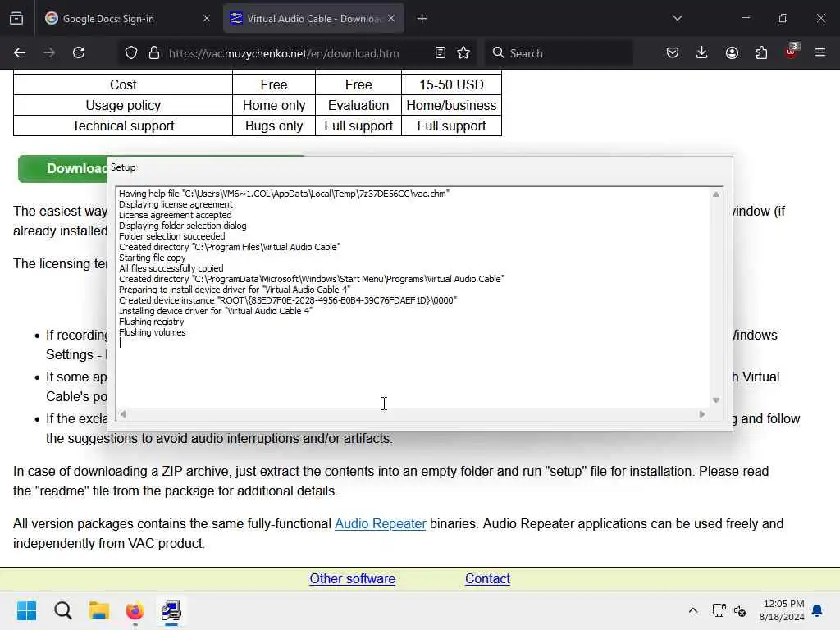Click the "Bugs only" table cell
The image size is (840, 630).
click(x=274, y=126)
